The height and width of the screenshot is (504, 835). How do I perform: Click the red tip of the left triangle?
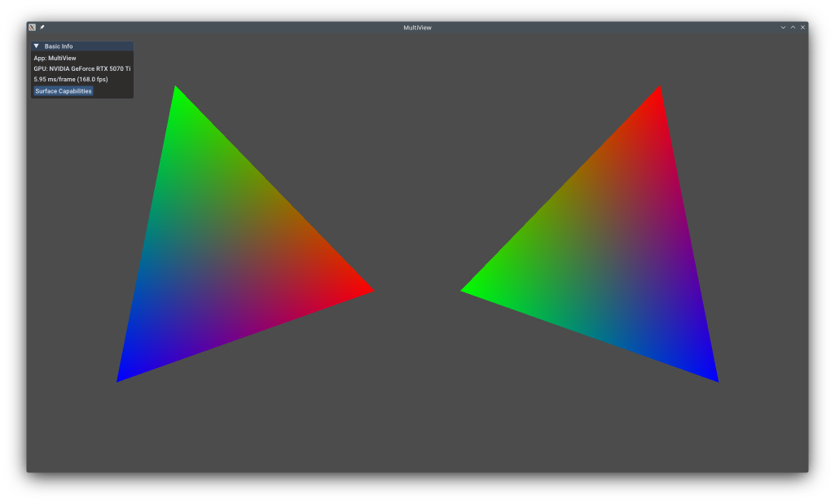point(367,291)
